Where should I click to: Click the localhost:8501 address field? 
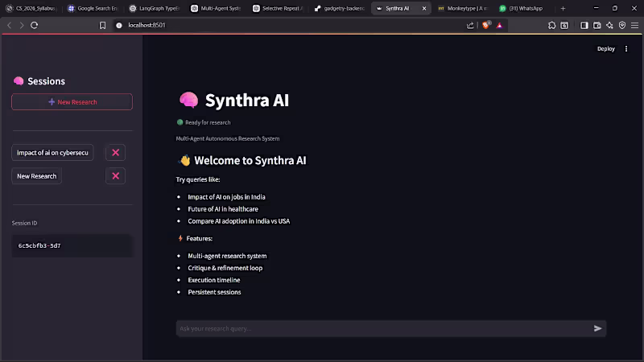point(147,25)
